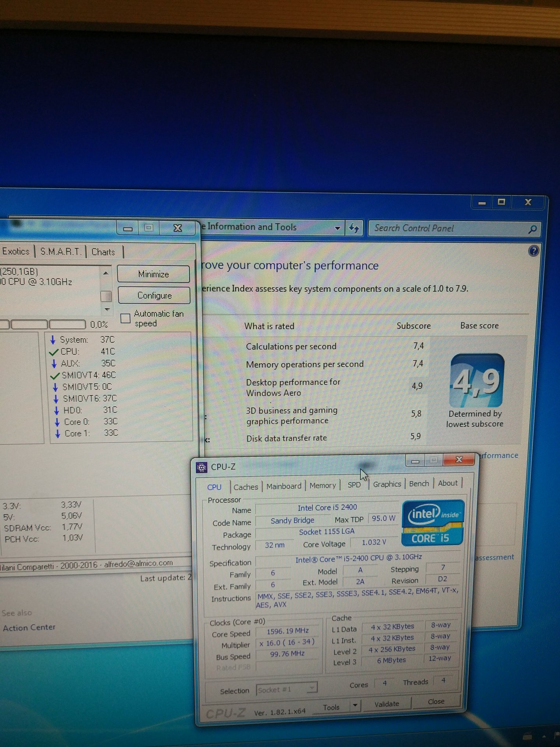
Task: Click the Memory operations per second row
Action: click(335, 364)
